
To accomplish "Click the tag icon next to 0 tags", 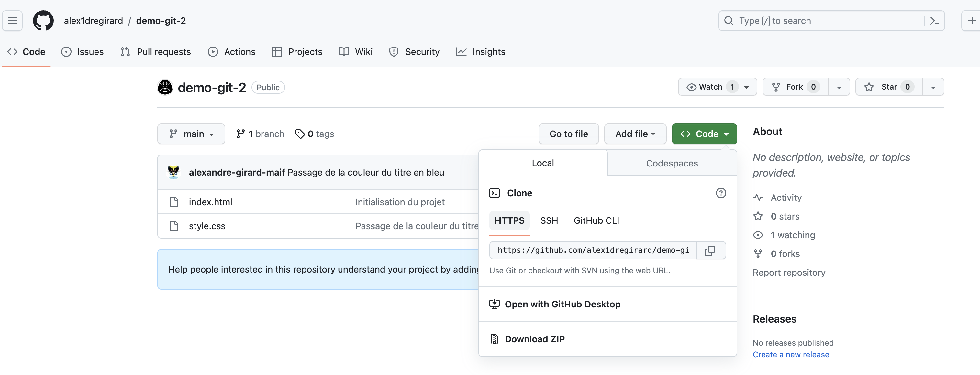I will click(x=300, y=134).
